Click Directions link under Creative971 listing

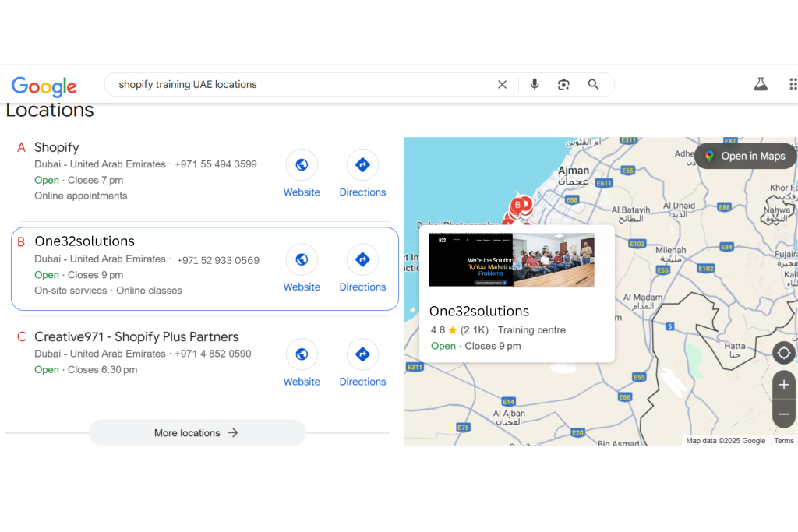tap(363, 382)
